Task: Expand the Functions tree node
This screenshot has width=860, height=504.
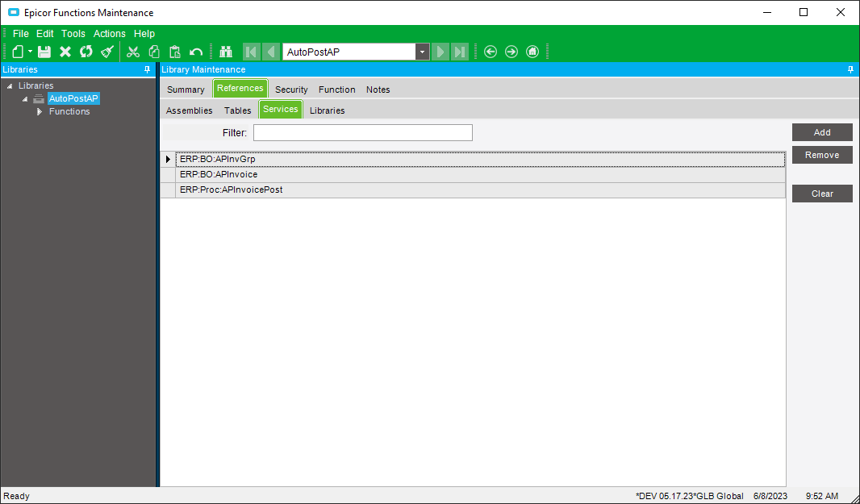Action: (40, 111)
